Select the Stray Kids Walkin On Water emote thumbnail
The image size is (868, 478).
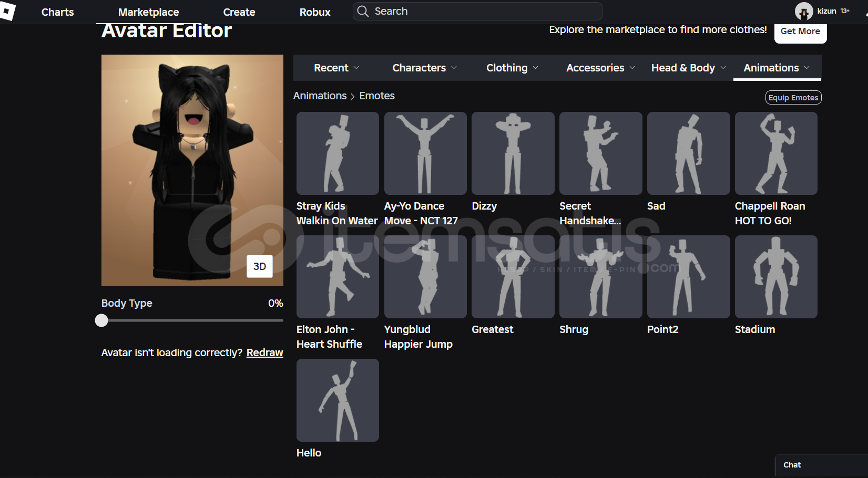point(338,153)
